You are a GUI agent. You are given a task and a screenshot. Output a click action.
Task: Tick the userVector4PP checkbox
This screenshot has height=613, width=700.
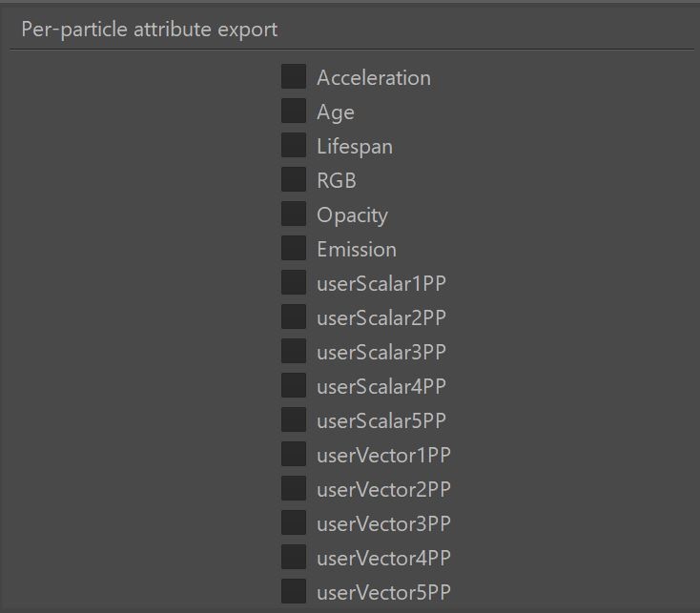[x=294, y=558]
